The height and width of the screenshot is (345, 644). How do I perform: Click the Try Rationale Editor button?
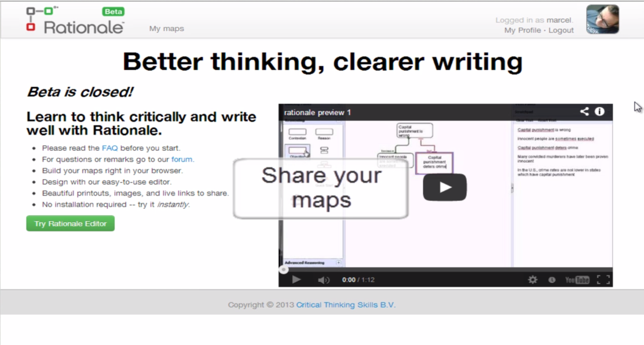(70, 223)
